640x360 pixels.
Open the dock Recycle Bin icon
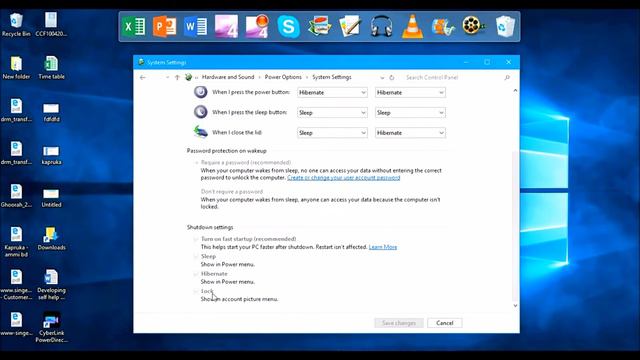[505, 27]
